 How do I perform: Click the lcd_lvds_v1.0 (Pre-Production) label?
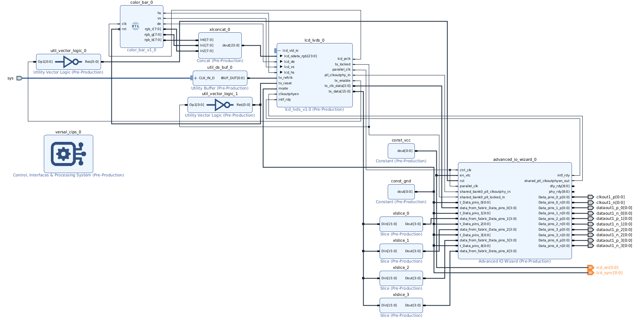(314, 109)
